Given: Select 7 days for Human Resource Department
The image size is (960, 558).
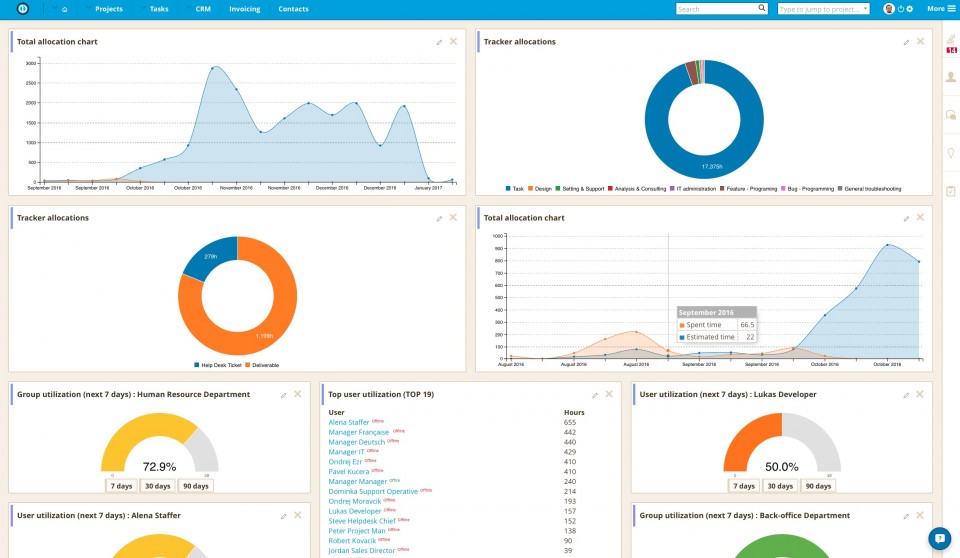Looking at the screenshot, I should pos(121,486).
